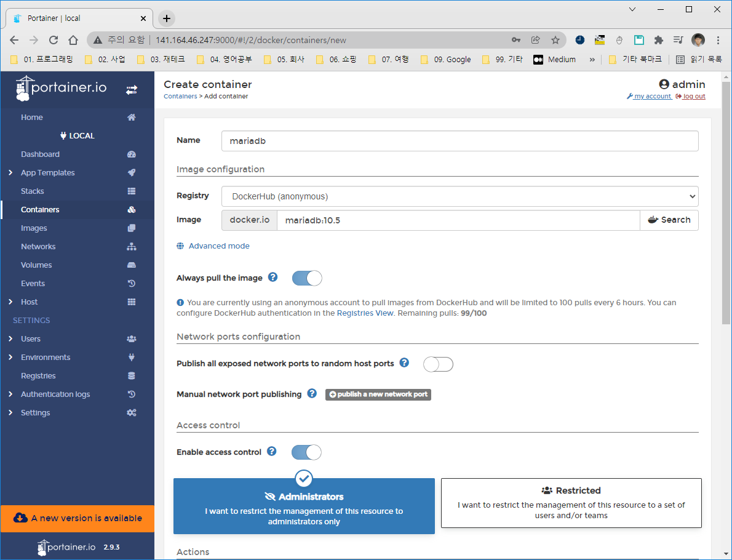Click publish a new network port
Screen dimensions: 732x560
tap(378, 394)
